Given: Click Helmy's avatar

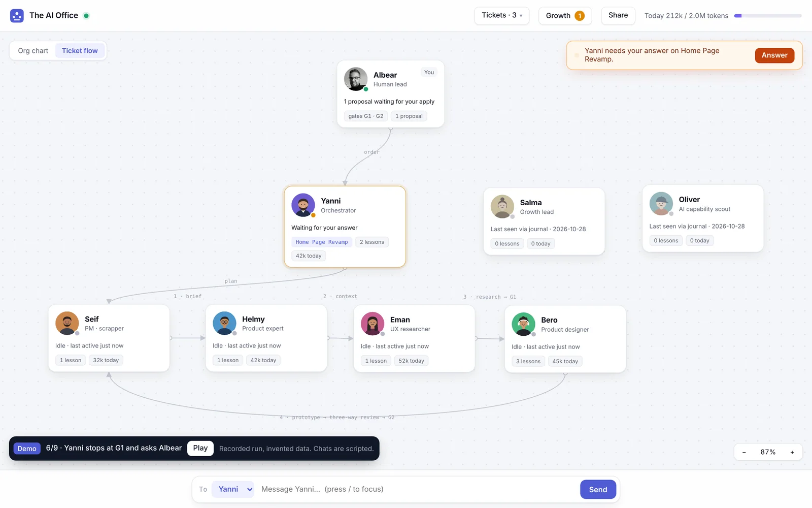Looking at the screenshot, I should tap(224, 323).
